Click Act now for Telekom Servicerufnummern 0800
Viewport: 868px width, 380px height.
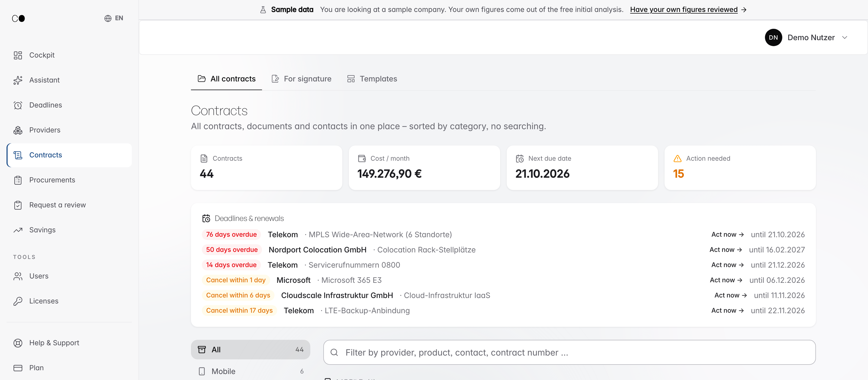pyautogui.click(x=727, y=265)
